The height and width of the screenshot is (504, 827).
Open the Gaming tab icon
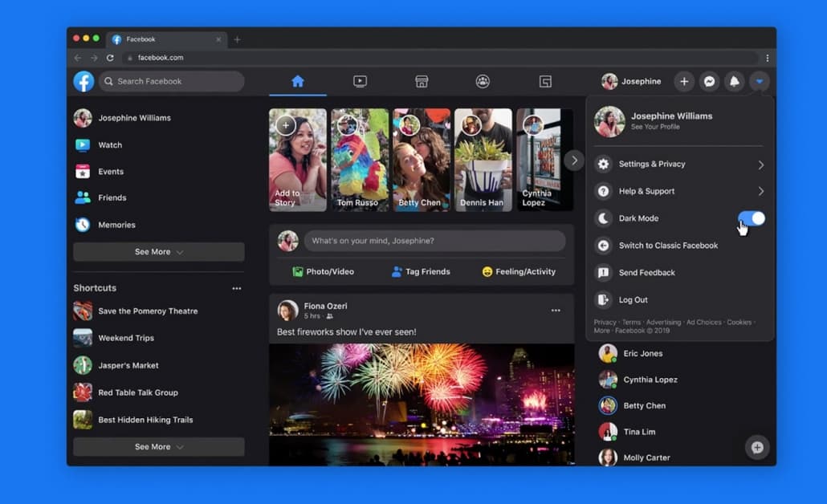pyautogui.click(x=545, y=81)
